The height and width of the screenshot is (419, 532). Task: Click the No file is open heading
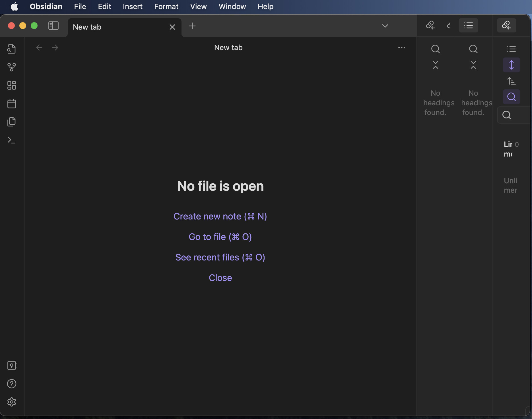220,186
